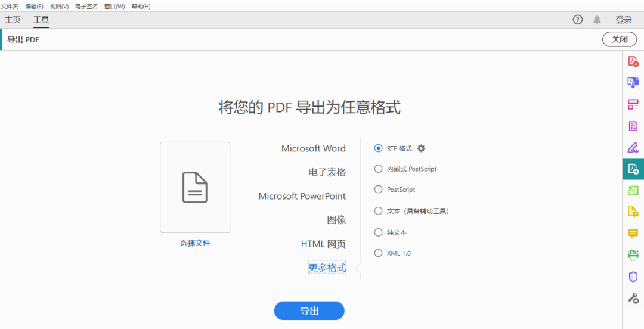This screenshot has height=329, width=644.
Task: Select the RTF 格式 radio button
Action: pos(378,148)
